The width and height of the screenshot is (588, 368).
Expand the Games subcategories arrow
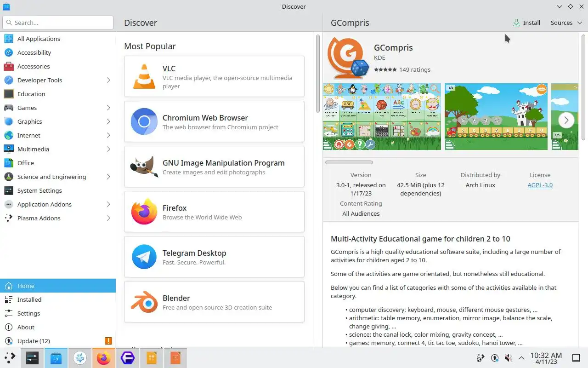click(108, 108)
